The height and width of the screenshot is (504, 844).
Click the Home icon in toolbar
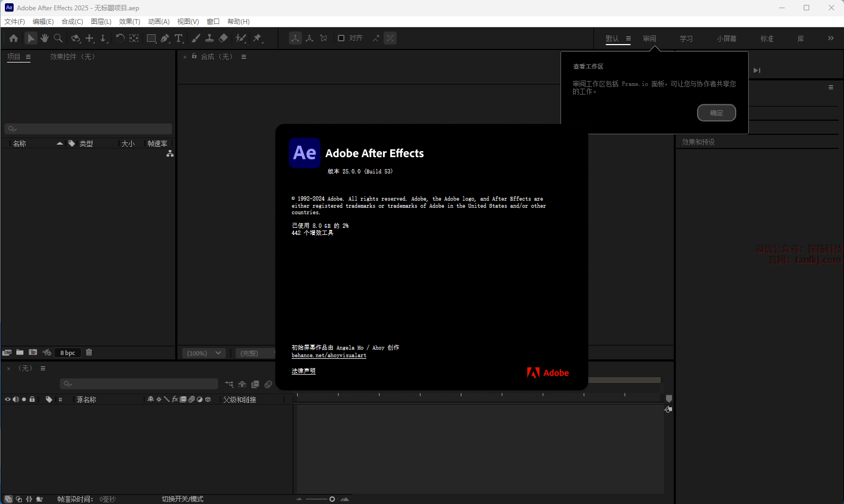(x=14, y=39)
